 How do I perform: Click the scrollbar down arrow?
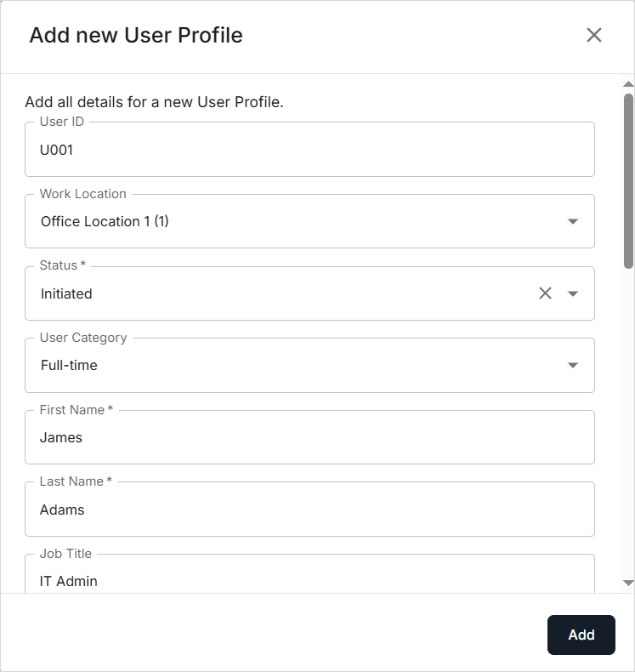coord(628,583)
